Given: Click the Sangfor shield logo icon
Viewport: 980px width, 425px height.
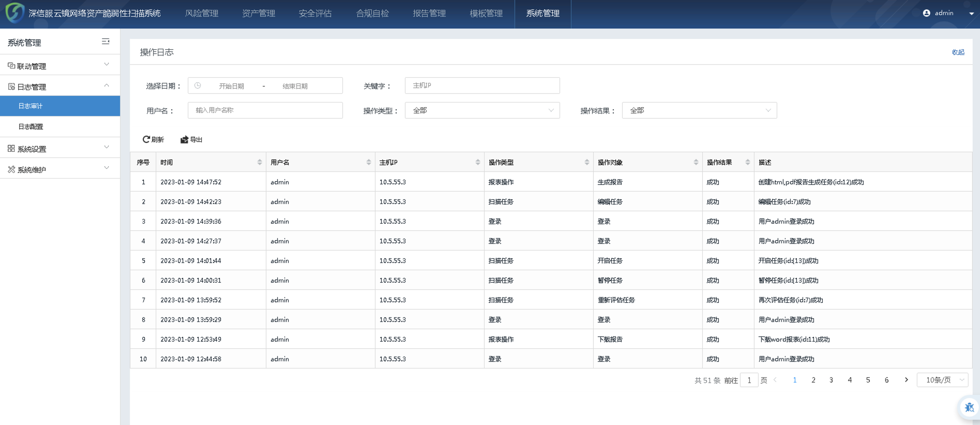Looking at the screenshot, I should 14,13.
